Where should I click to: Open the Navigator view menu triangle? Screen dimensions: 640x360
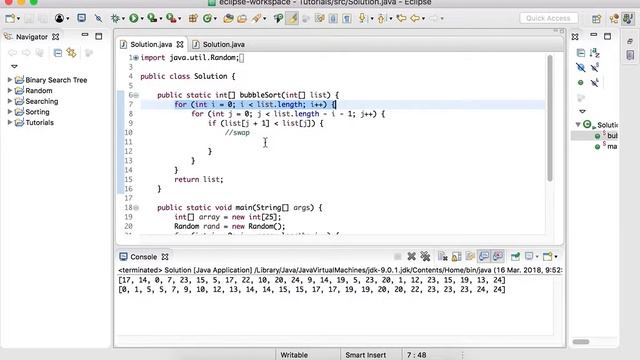(14, 66)
